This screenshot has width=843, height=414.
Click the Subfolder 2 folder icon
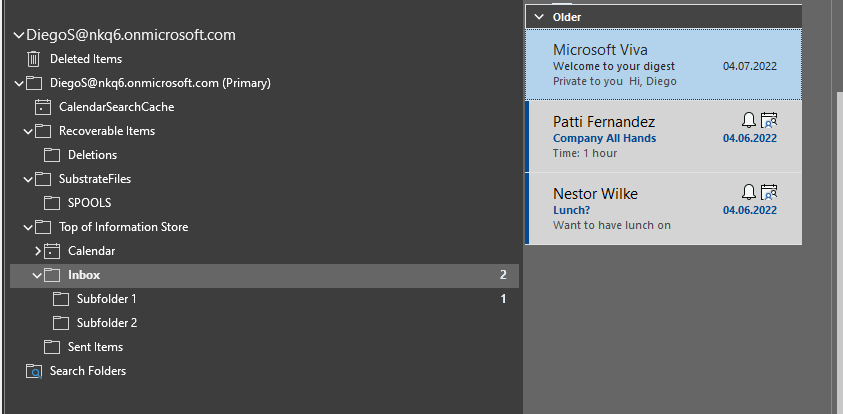pos(61,323)
